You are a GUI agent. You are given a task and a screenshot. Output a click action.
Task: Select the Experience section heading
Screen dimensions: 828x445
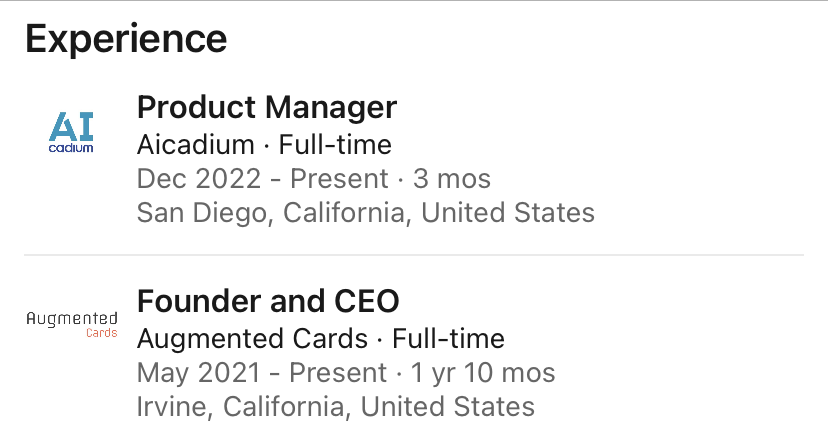click(x=126, y=39)
